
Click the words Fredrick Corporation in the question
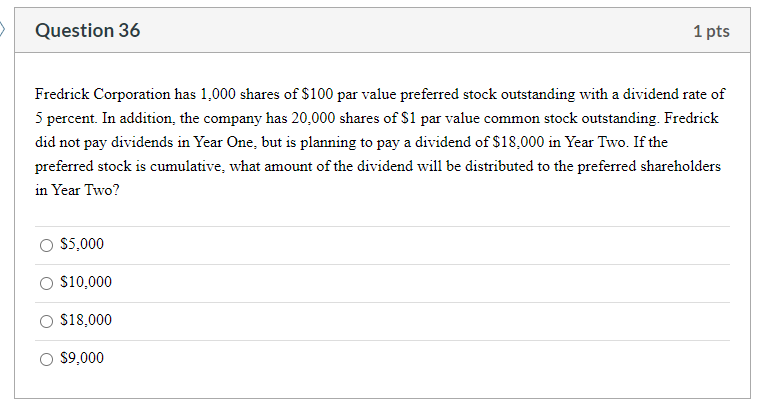pyautogui.click(x=102, y=94)
